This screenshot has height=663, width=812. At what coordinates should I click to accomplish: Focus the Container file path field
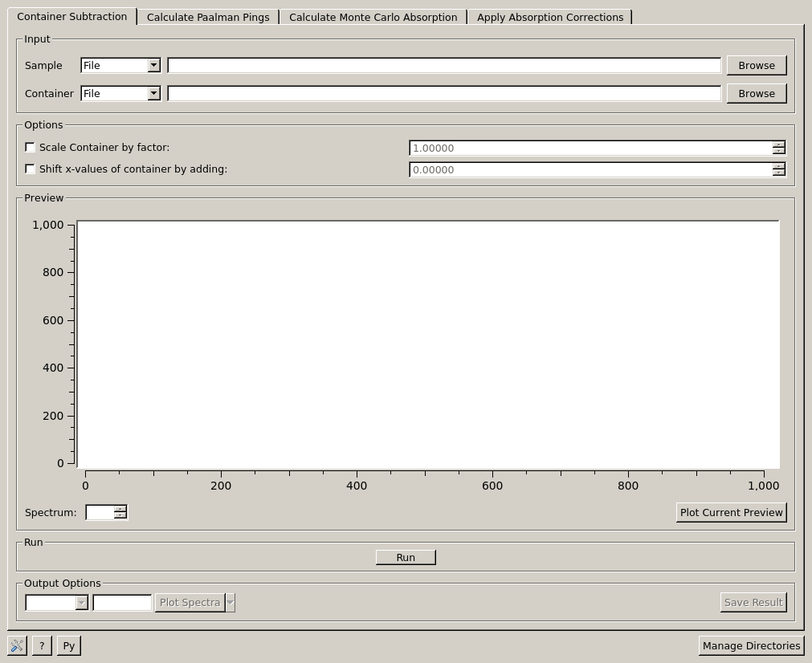(x=443, y=94)
